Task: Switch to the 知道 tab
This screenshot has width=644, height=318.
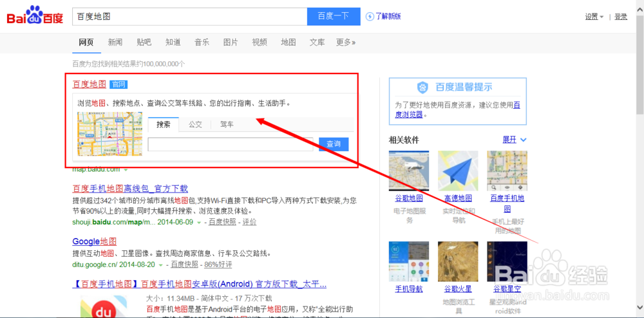Action: (x=173, y=42)
